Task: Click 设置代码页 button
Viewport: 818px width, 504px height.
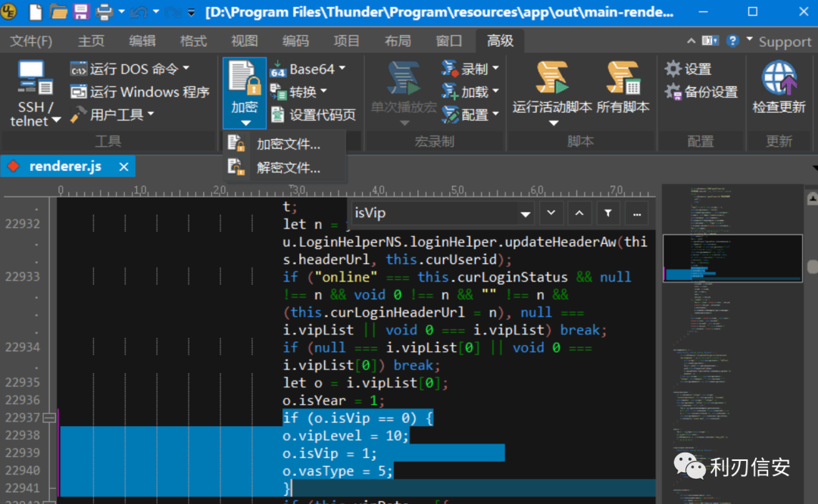Action: (314, 115)
